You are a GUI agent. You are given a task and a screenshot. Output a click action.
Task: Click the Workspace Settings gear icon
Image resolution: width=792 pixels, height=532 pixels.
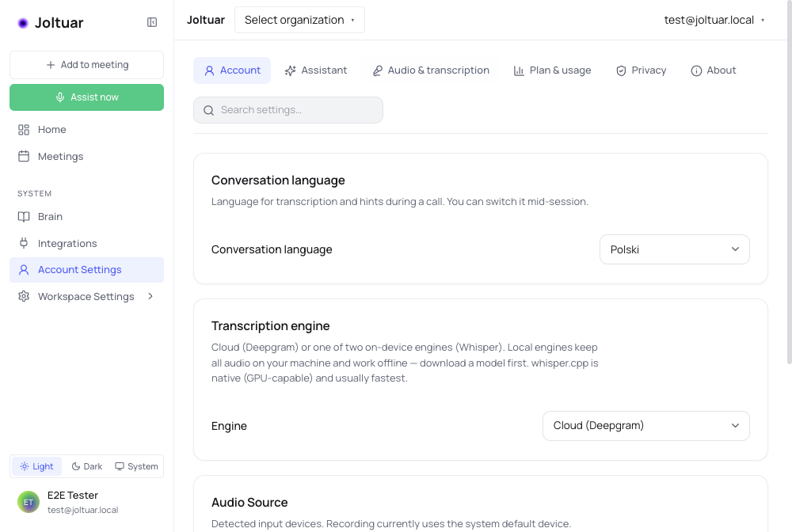tap(24, 296)
